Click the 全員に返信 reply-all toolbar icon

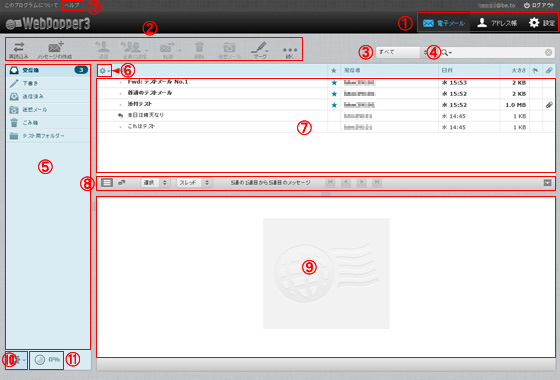coord(132,49)
